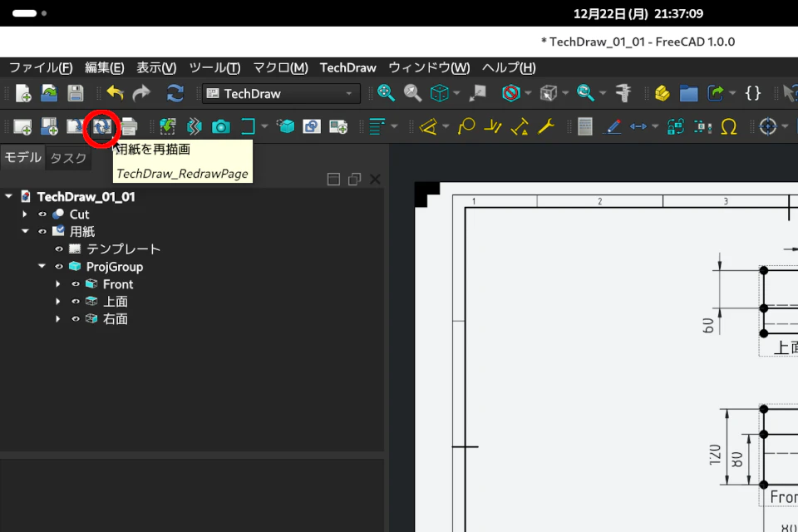Screen dimensions: 798x532
Task: Click the yellow wrench Repair Dimension icon
Action: 545,126
